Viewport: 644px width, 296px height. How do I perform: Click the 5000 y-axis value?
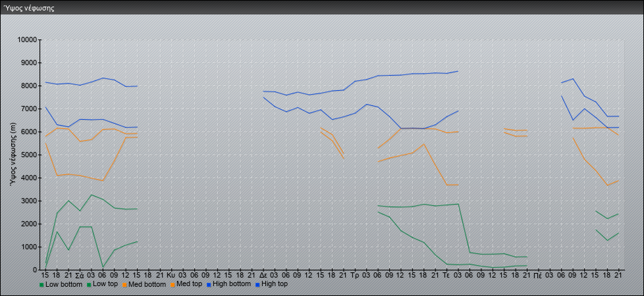point(30,155)
